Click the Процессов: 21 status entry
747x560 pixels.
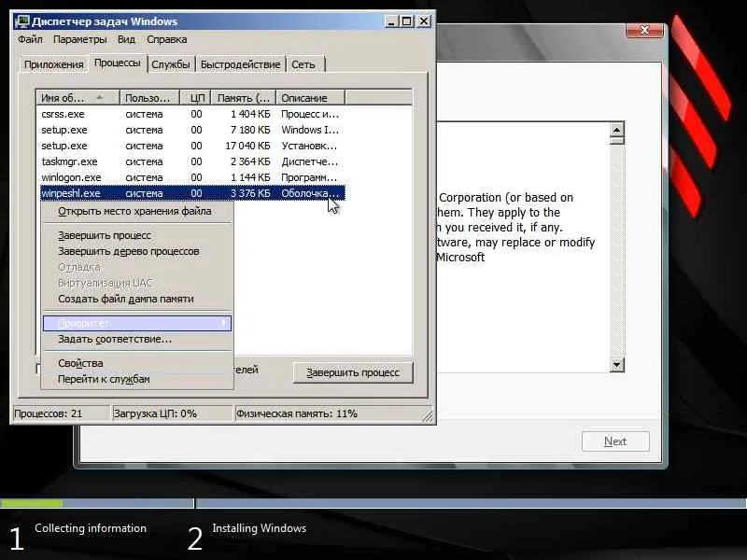(60, 413)
